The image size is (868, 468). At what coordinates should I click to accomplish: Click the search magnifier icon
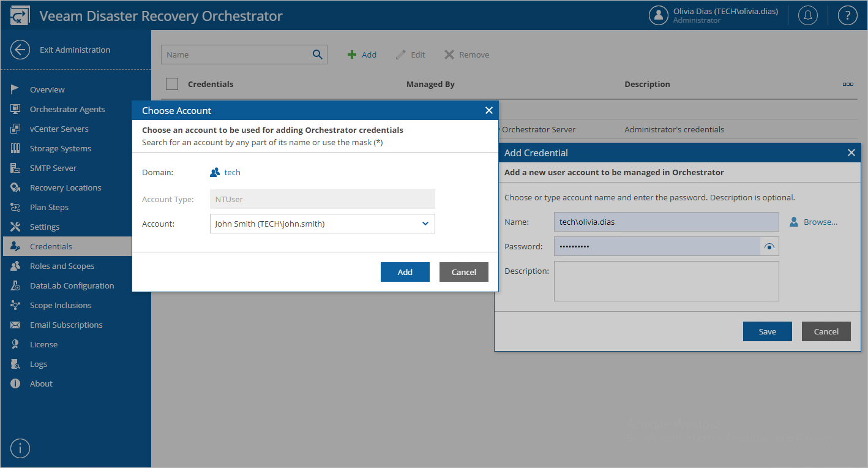point(318,55)
